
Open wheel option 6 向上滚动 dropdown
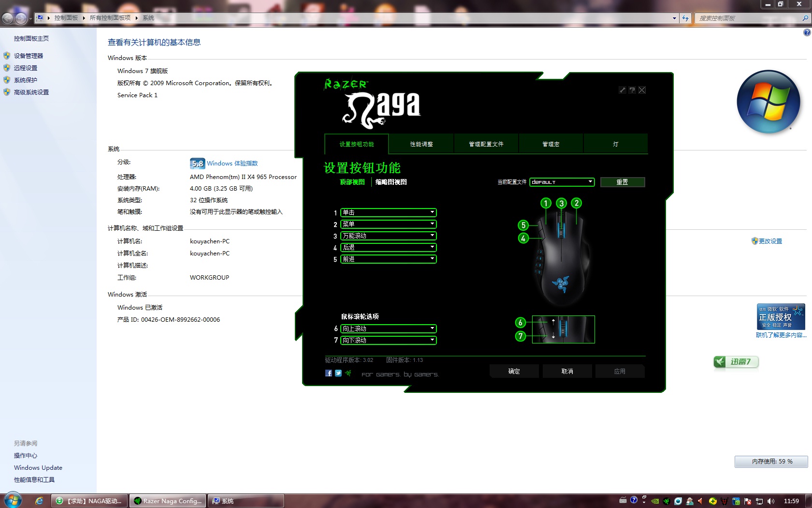click(389, 329)
